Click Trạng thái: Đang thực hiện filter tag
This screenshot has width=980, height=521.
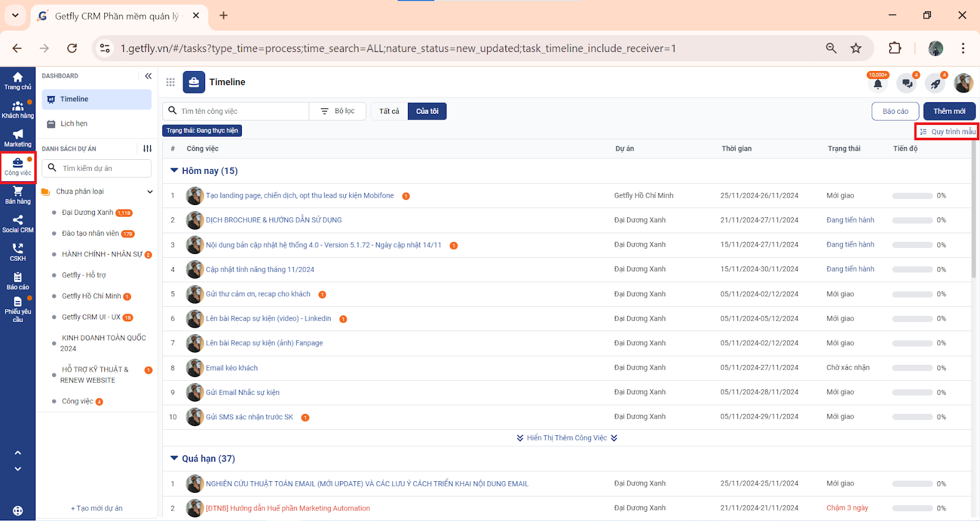[x=202, y=130]
